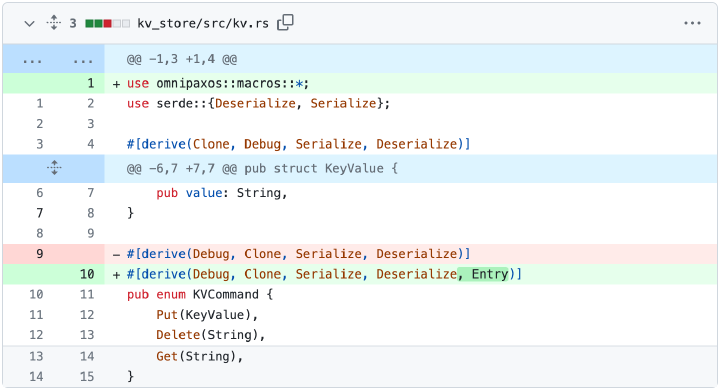Viewport: 720px width, 390px height.
Task: Click the plus marker on omnipaxos import line
Action: tap(117, 84)
